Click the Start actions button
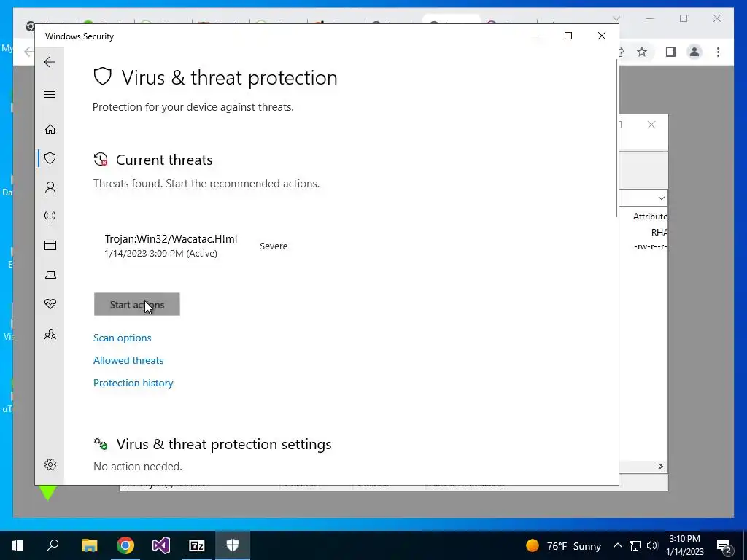Image resolution: width=747 pixels, height=560 pixels. pyautogui.click(x=136, y=304)
